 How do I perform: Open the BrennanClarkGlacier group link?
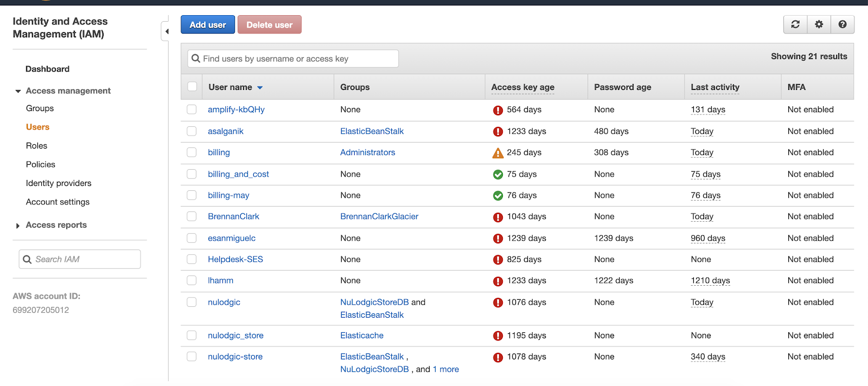tap(379, 216)
